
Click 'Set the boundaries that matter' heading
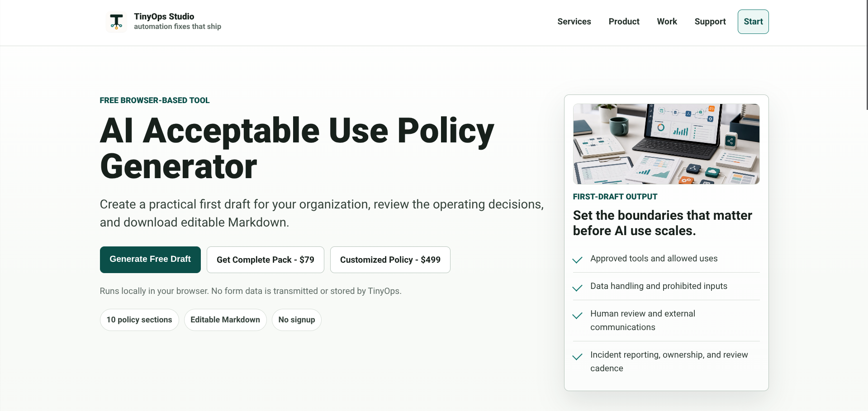[663, 223]
